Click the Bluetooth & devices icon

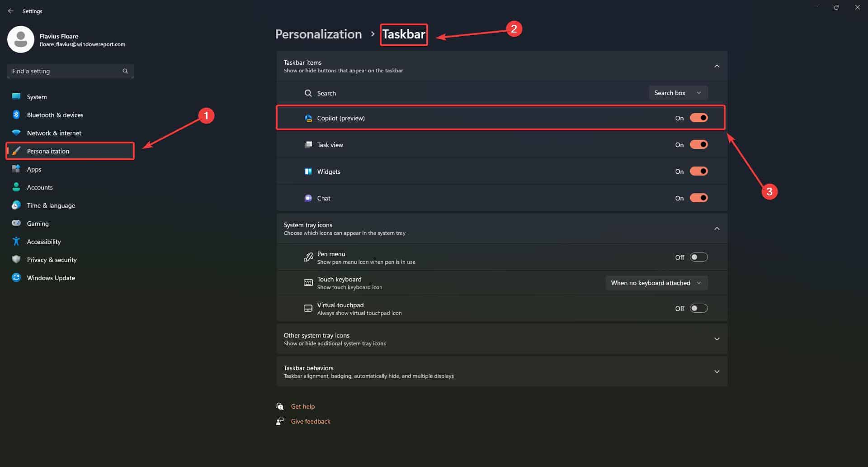pos(16,114)
